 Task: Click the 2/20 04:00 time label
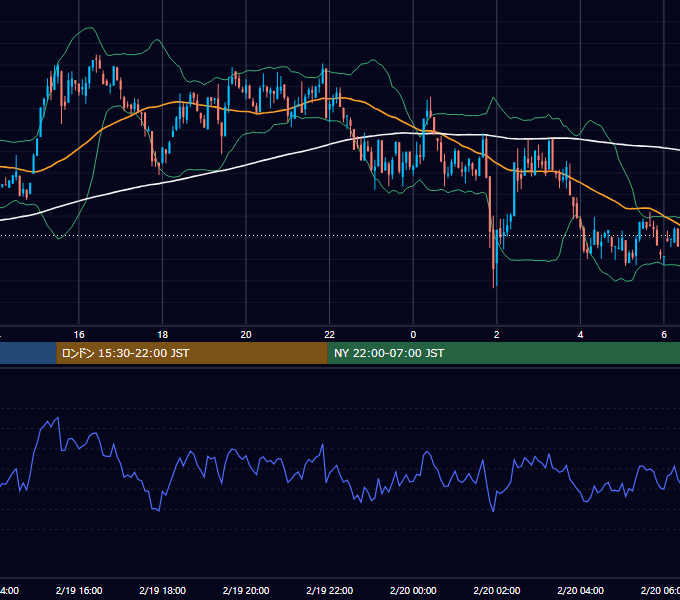[x=580, y=590]
